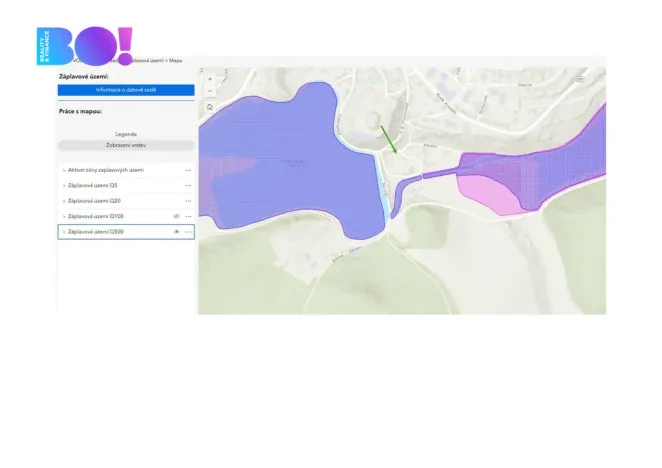Hide the Záplavová území Q500 layer

point(176,231)
